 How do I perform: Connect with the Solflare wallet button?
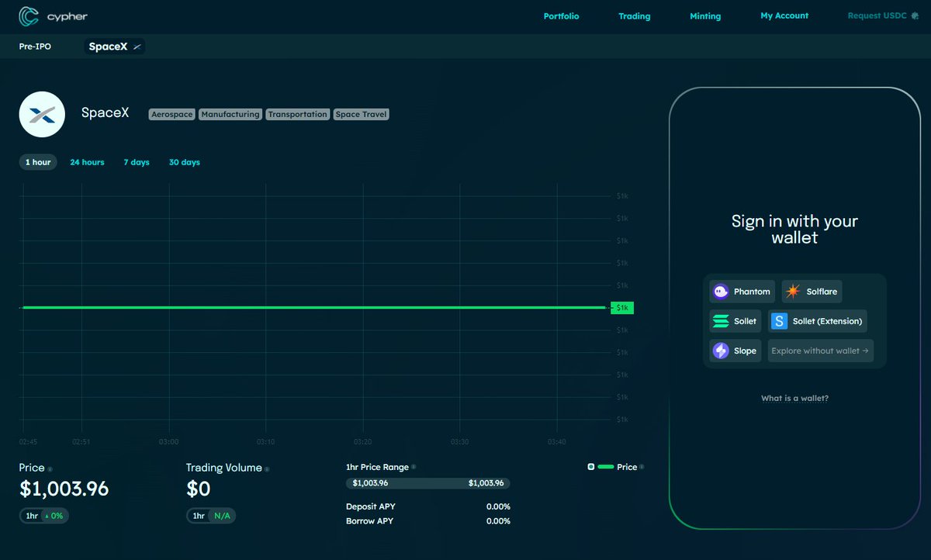point(812,292)
